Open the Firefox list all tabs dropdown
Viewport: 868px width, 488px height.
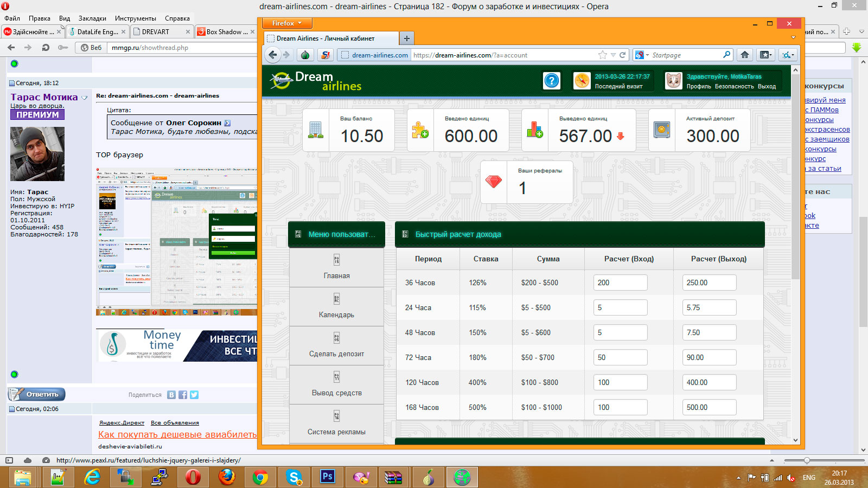pos(793,38)
